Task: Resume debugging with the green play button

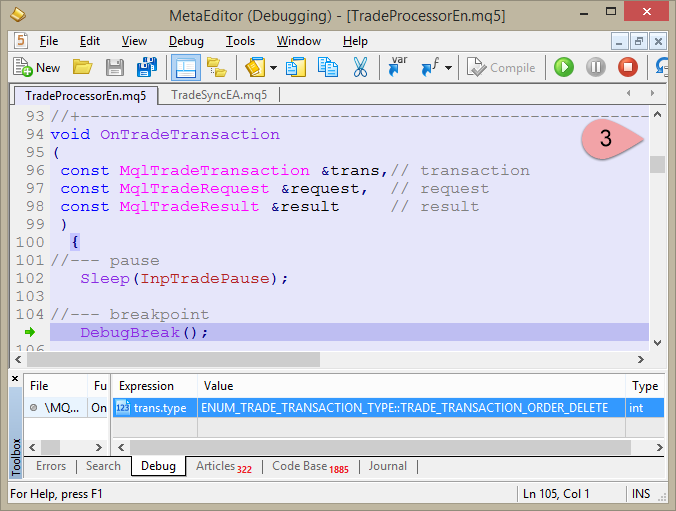Action: pyautogui.click(x=563, y=68)
